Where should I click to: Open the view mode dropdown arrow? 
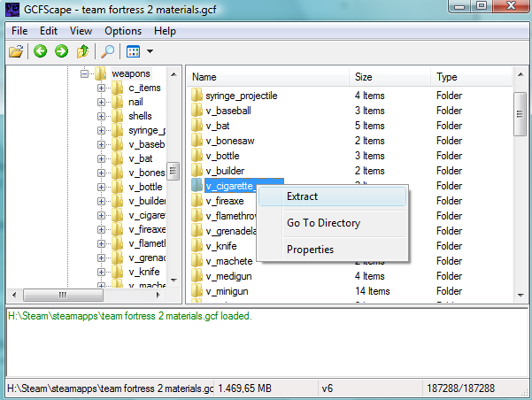coord(150,51)
